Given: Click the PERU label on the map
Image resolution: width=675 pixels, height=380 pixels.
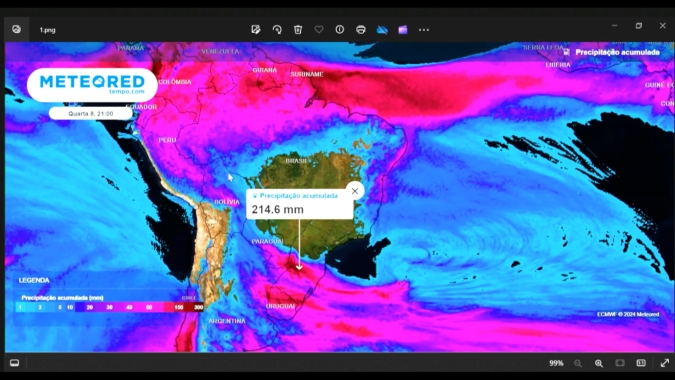Looking at the screenshot, I should [x=167, y=140].
